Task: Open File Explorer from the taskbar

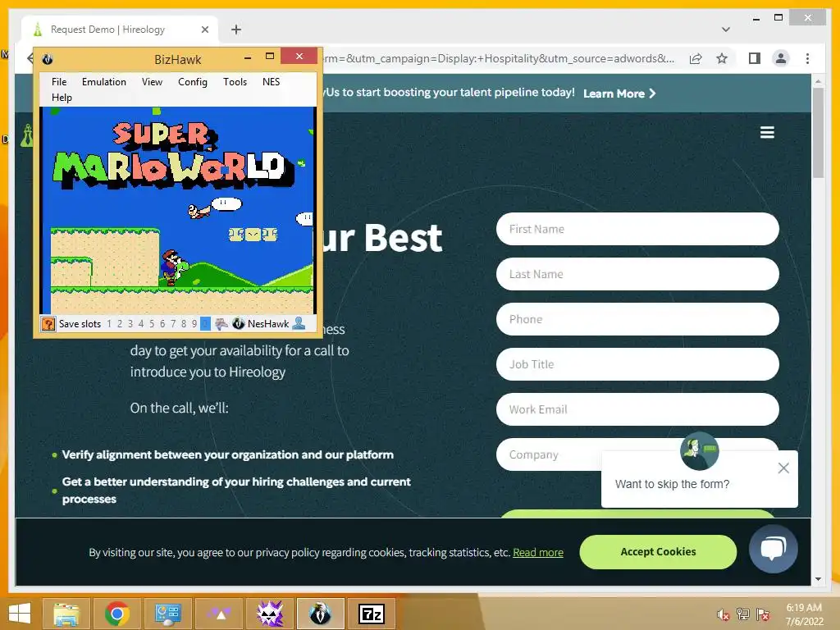Action: 66,614
